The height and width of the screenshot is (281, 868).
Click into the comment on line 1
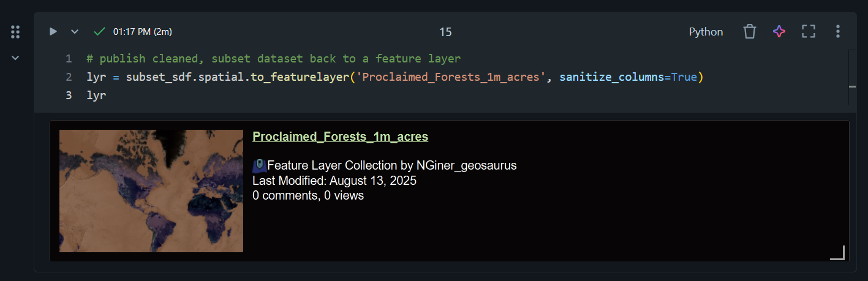coord(273,59)
